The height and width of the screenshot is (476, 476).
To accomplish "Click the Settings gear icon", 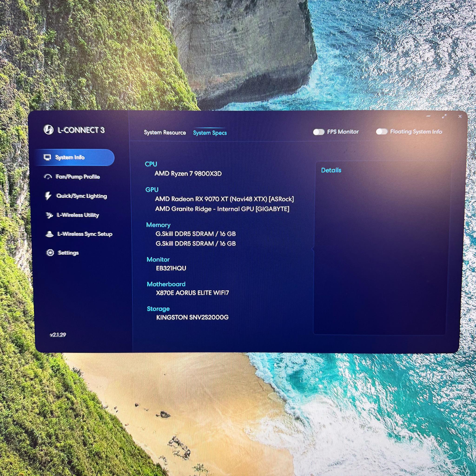I will [x=50, y=253].
